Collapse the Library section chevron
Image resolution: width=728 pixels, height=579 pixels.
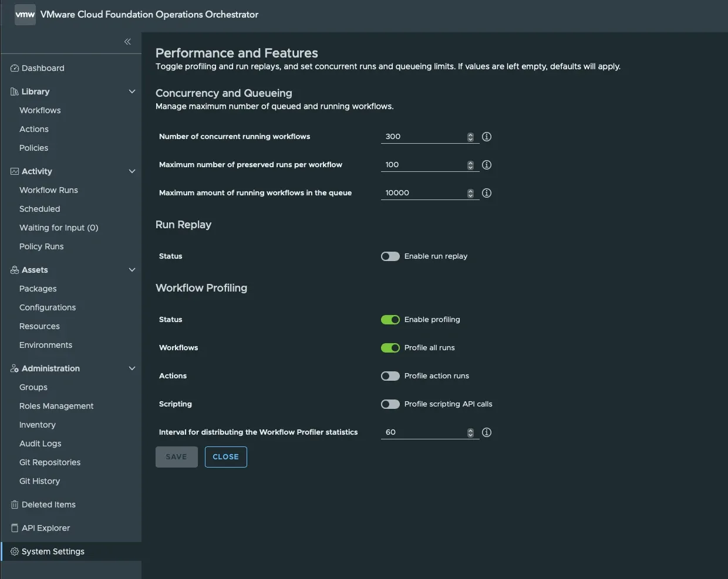pos(132,92)
